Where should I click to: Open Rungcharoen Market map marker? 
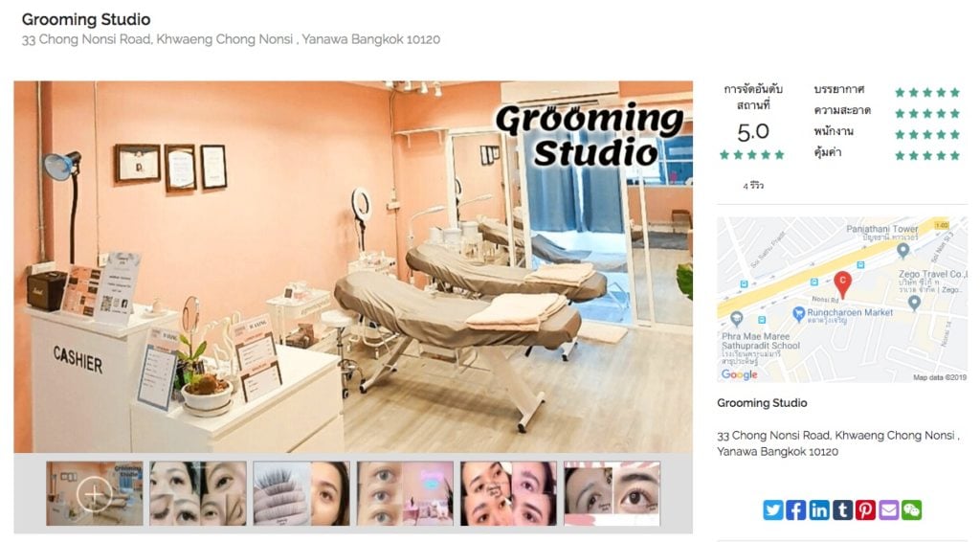798,313
